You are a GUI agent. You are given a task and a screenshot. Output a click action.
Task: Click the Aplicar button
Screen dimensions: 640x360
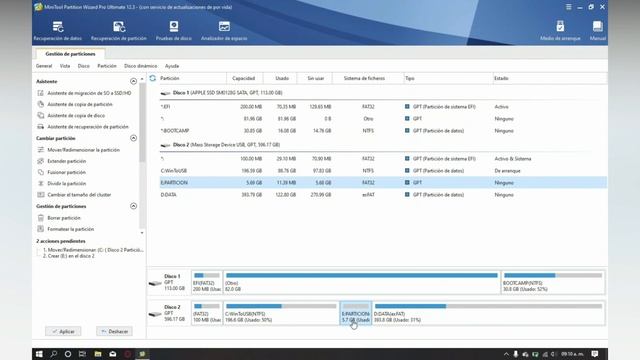[x=63, y=331]
